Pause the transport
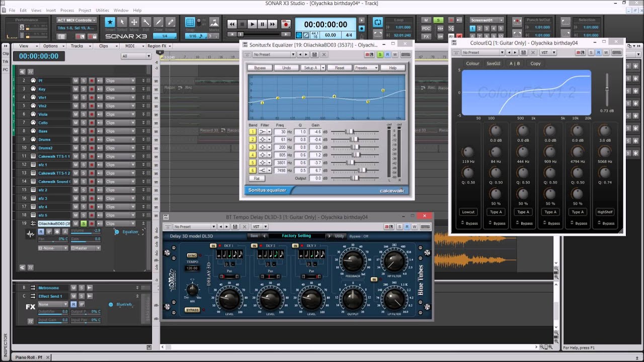The image size is (644, 362). click(262, 24)
